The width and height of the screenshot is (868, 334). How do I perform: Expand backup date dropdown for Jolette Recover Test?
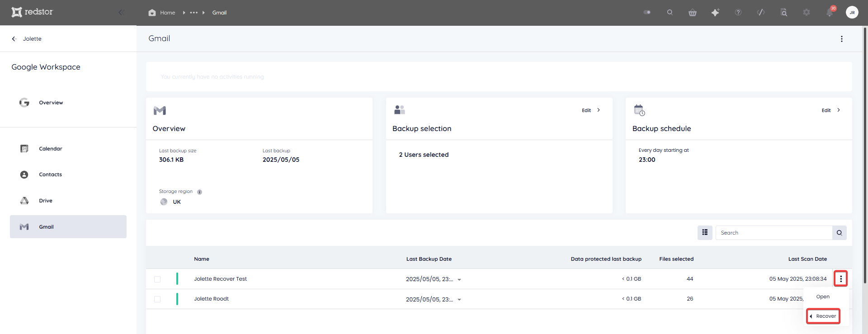coord(459,280)
